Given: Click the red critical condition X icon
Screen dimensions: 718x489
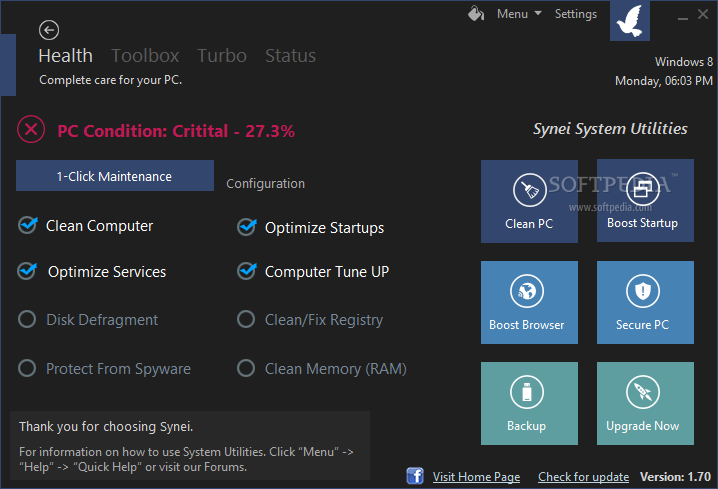Looking at the screenshot, I should point(31,130).
